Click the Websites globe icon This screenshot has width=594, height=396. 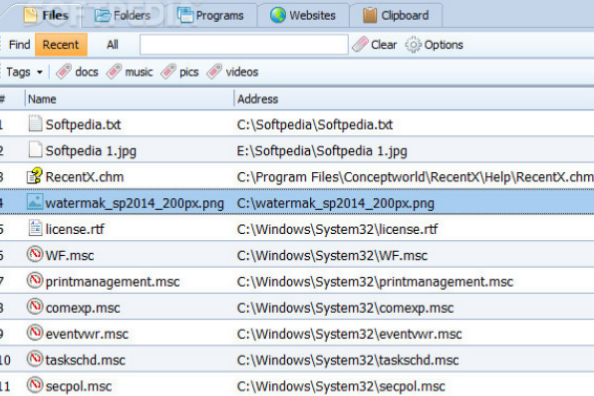coord(278,15)
